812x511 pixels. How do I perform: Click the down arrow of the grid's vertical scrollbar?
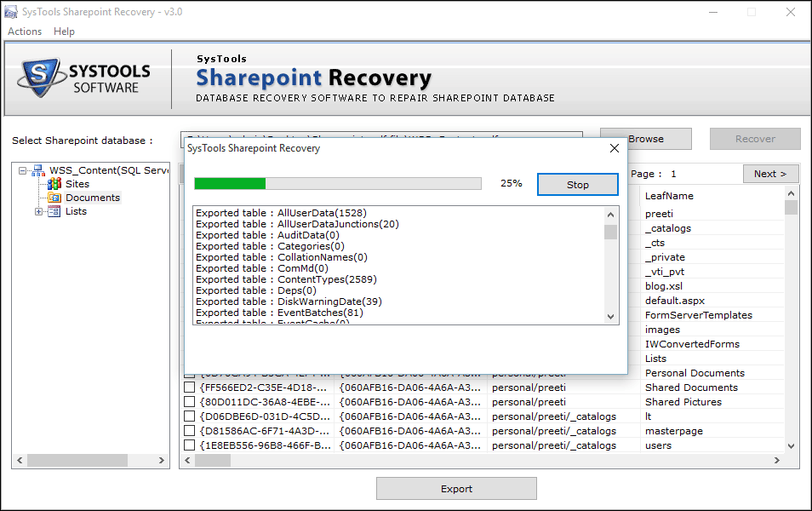point(791,445)
